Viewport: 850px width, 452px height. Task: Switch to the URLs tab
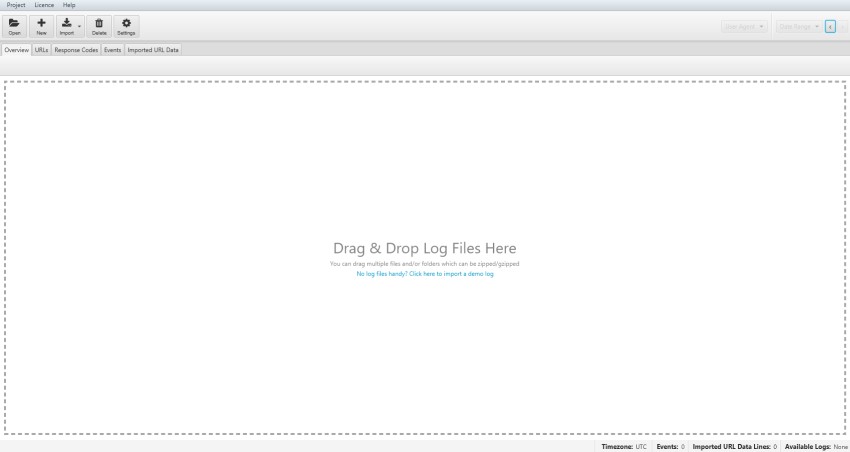pyautogui.click(x=41, y=50)
